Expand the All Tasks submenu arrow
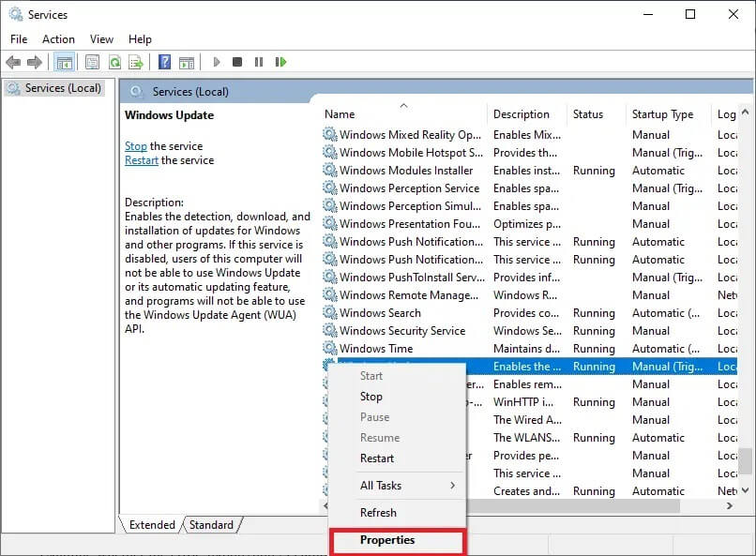The image size is (756, 556). click(x=452, y=486)
